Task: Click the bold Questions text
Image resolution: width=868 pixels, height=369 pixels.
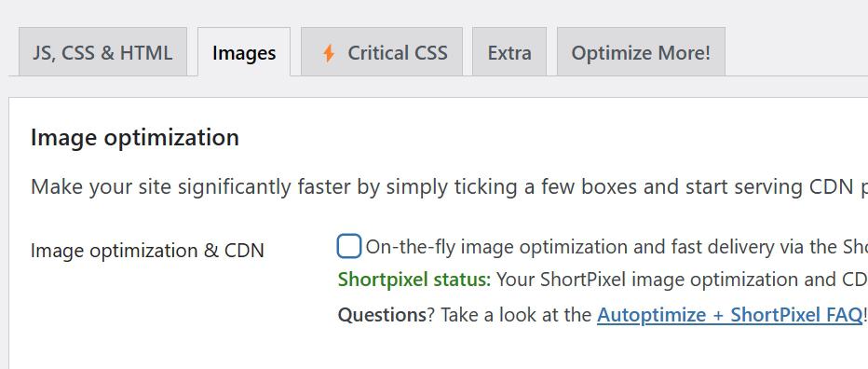Action: click(x=382, y=315)
